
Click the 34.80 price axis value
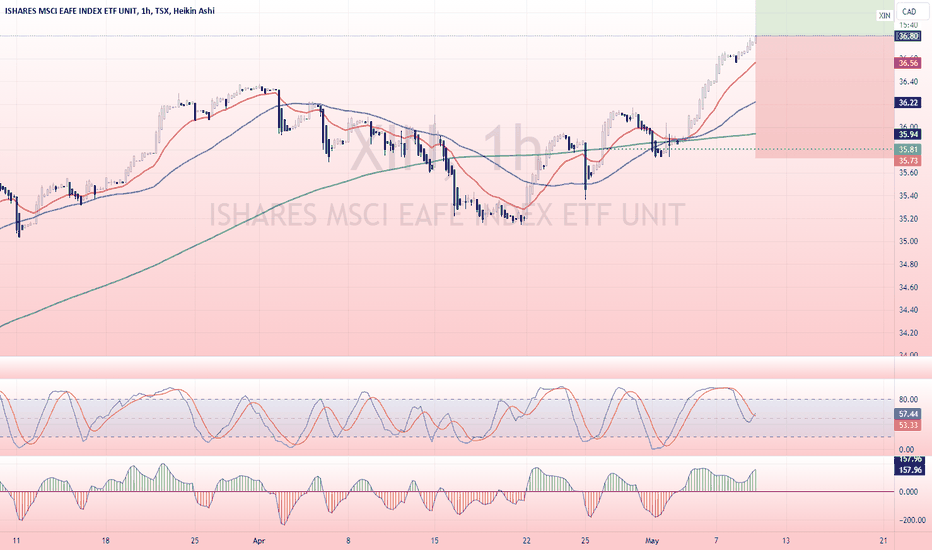click(x=908, y=264)
